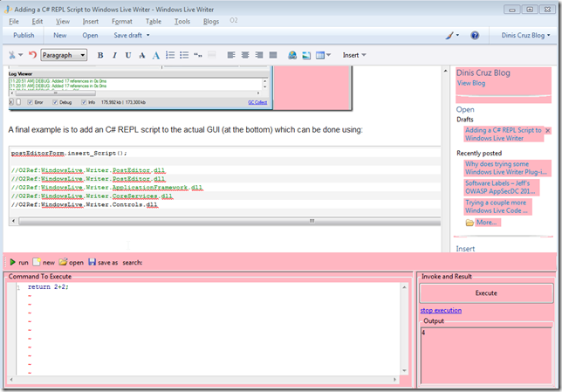This screenshot has height=392, width=562.
Task: Open post Trying a couple more Windows Live Code
Action: [x=497, y=207]
